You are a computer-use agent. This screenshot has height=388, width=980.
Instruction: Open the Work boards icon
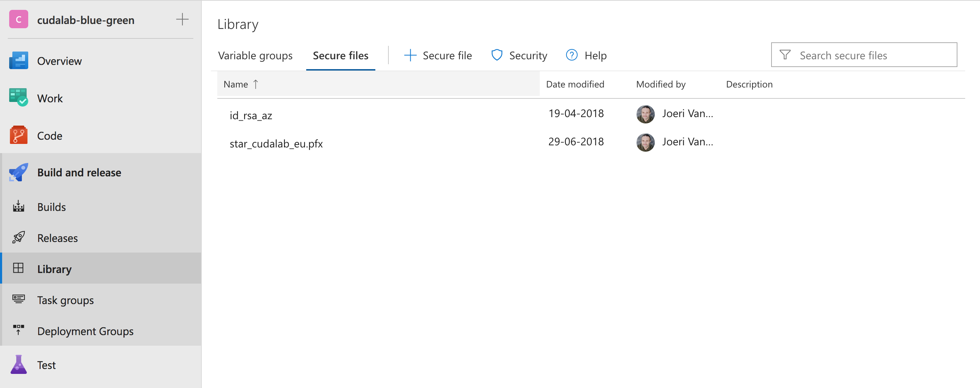pos(18,97)
